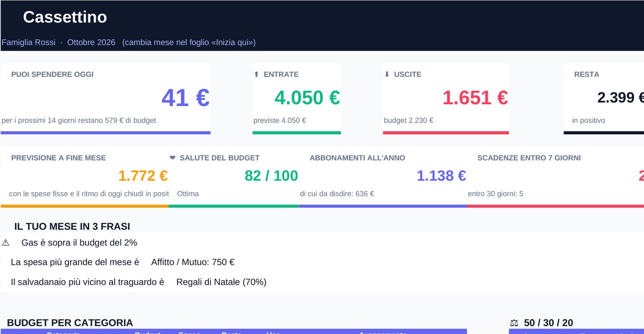
Task: Click the "entro 30 giorni: 5" note
Action: 495,193
